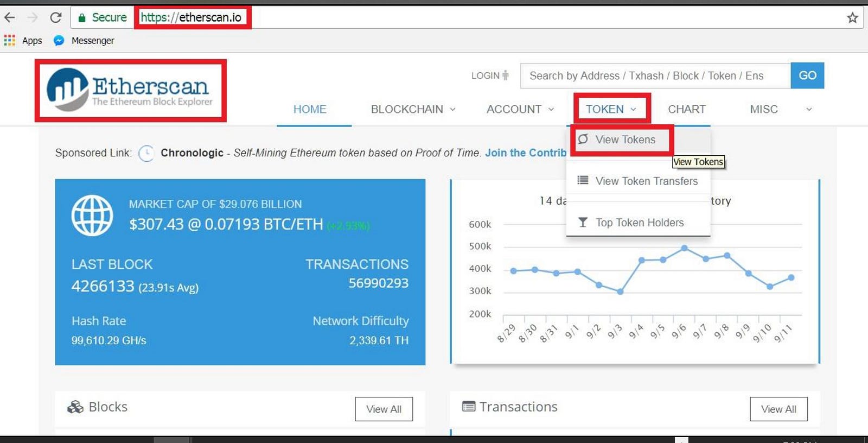Expand the ACCOUNT menu chevron
The height and width of the screenshot is (443, 868).
(551, 109)
